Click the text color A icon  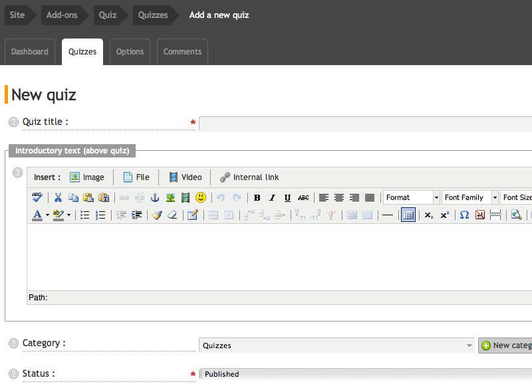click(x=37, y=215)
